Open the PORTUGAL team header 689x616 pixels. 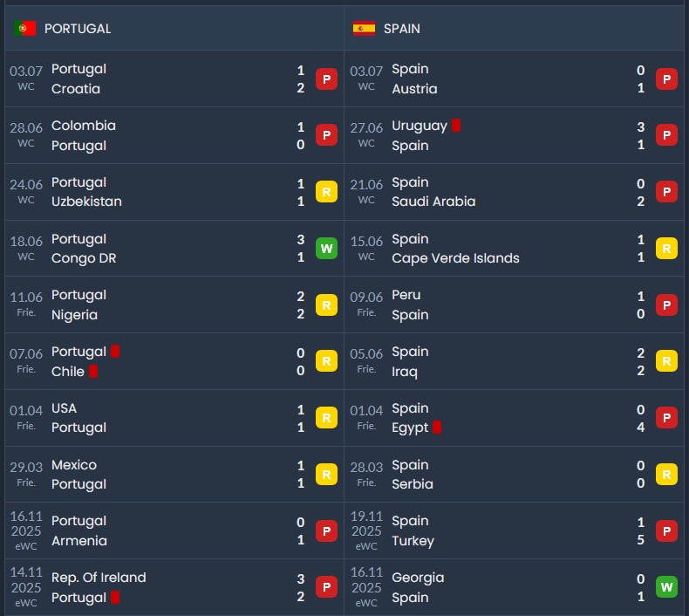click(x=174, y=29)
